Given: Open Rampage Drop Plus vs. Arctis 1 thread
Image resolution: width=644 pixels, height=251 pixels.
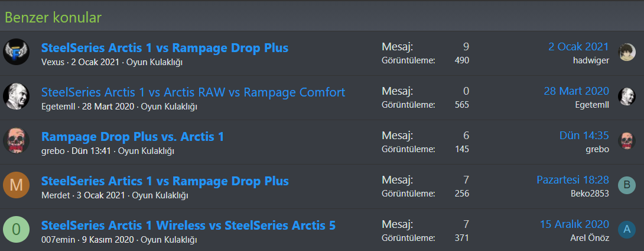Looking at the screenshot, I should [133, 136].
